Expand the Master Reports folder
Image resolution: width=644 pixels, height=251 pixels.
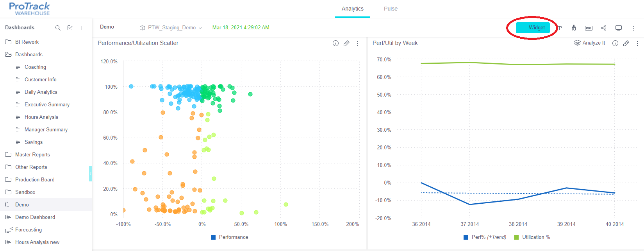pyautogui.click(x=32, y=154)
